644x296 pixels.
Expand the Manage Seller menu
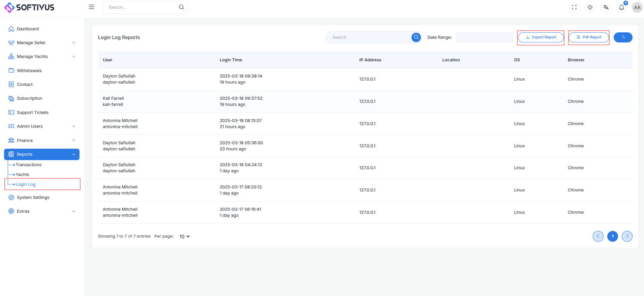(42, 43)
